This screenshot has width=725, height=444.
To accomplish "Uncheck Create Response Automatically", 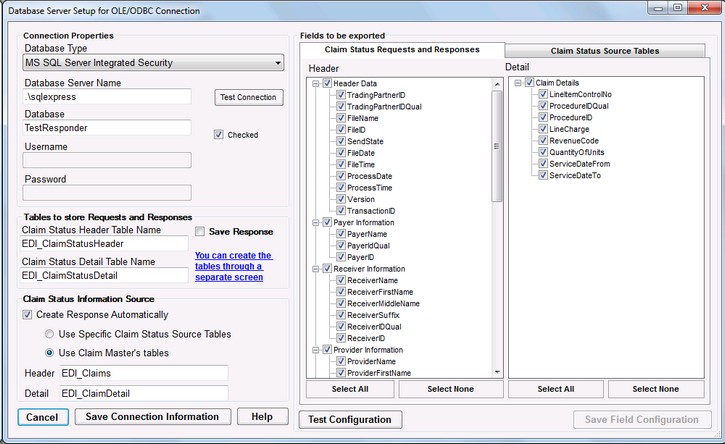I will (28, 315).
